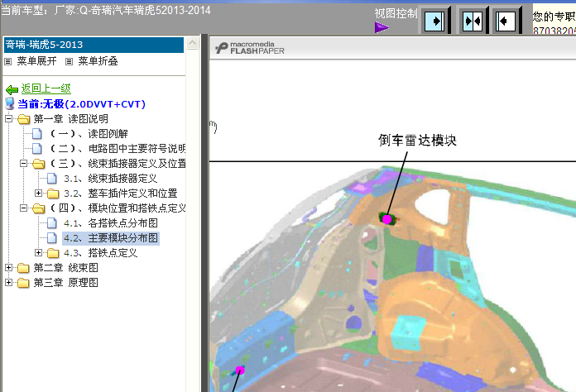Click the folder icon of 3.2、整车插件定义和位置
The height and width of the screenshot is (392, 576).
click(x=53, y=194)
